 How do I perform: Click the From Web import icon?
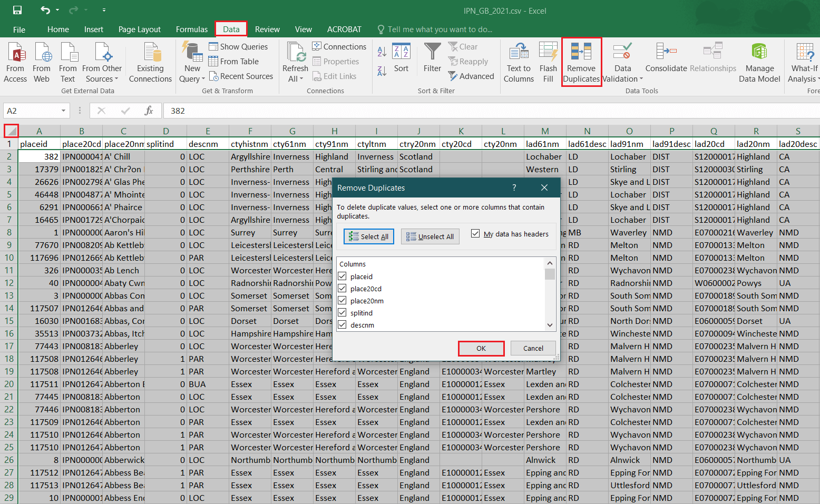pyautogui.click(x=42, y=63)
